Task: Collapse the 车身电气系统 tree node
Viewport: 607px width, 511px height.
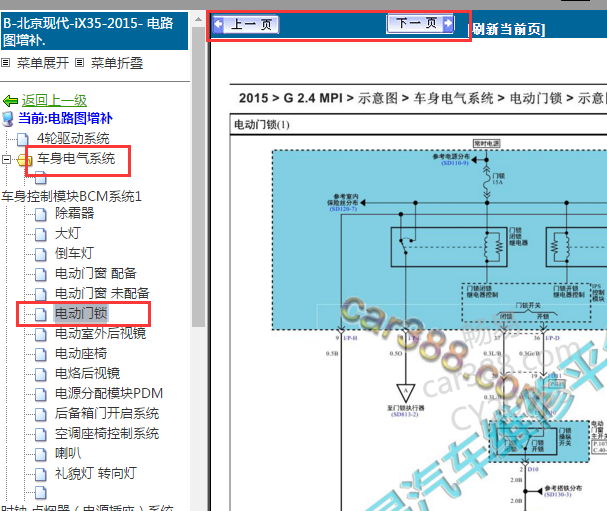Action: (x=6, y=159)
